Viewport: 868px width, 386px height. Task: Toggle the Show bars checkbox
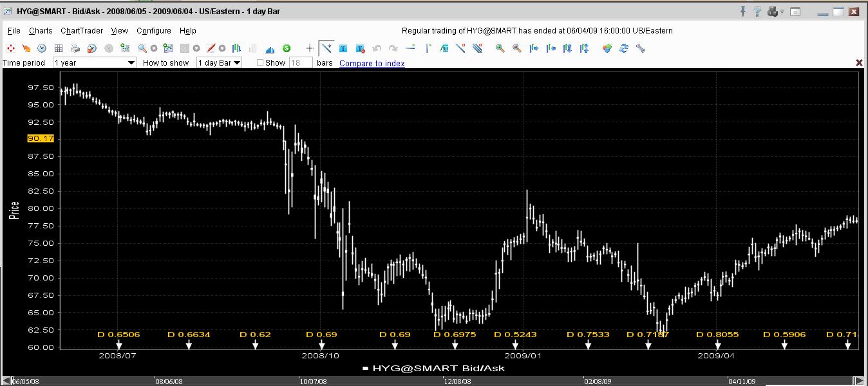260,62
